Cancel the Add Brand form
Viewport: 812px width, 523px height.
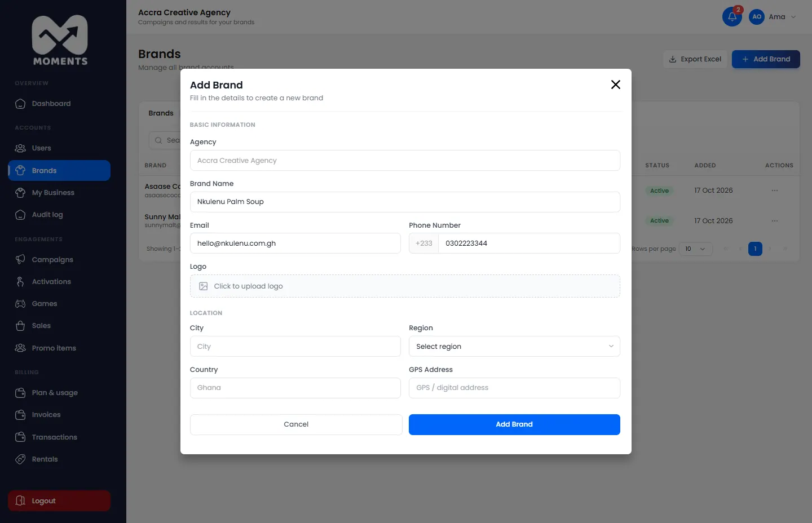click(296, 424)
